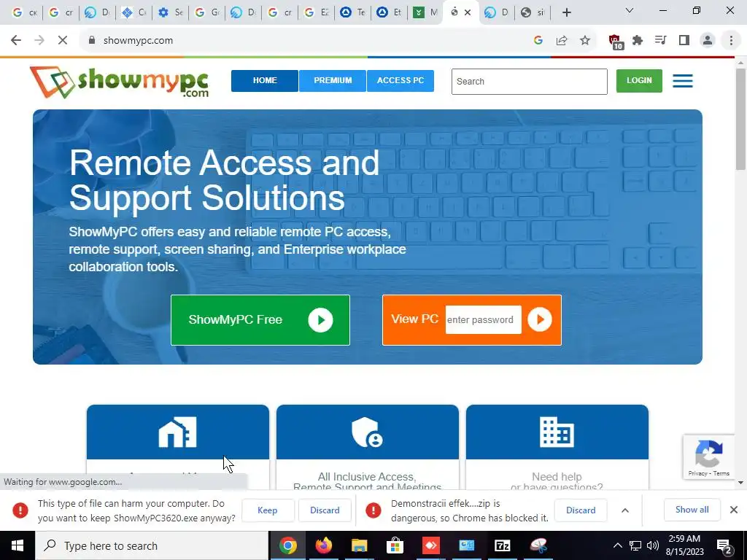Screen dimensions: 747x560
Task: Open the taskbar clock showing 2:59 AM
Action: tap(684, 545)
